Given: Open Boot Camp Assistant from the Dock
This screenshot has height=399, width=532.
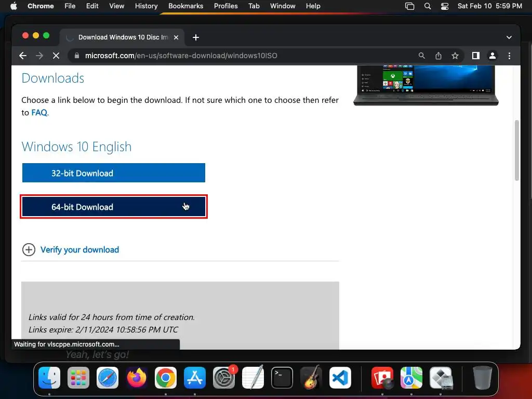Looking at the screenshot, I should tap(441, 378).
